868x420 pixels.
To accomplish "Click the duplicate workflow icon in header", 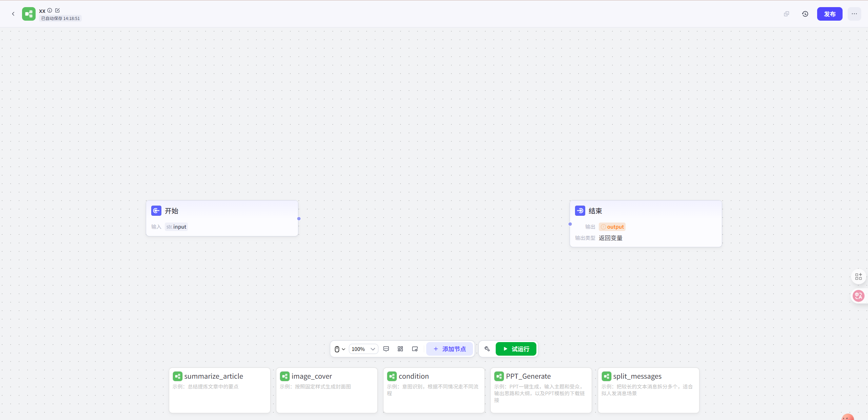I will (x=786, y=14).
